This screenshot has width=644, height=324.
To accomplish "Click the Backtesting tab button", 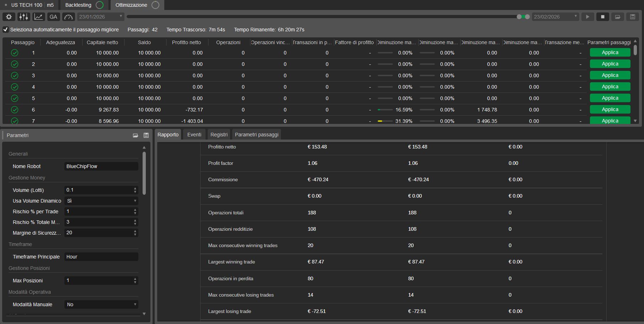I will pos(79,5).
